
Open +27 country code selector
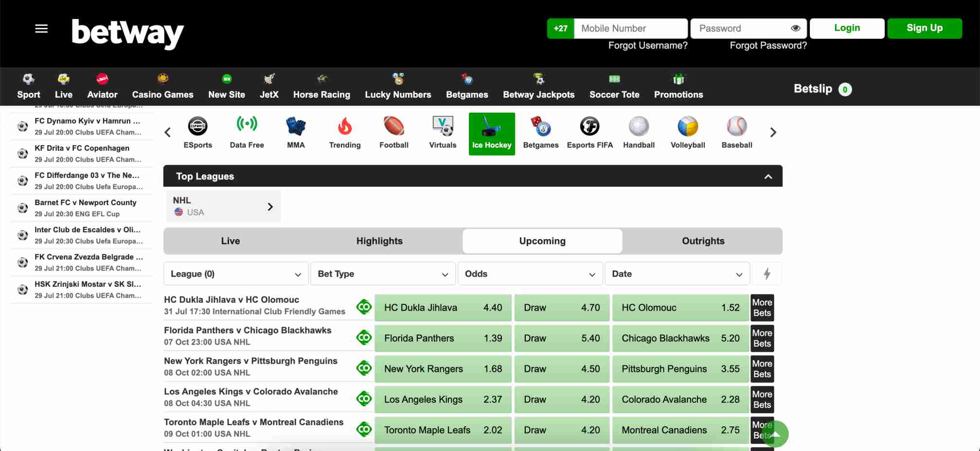pos(560,28)
